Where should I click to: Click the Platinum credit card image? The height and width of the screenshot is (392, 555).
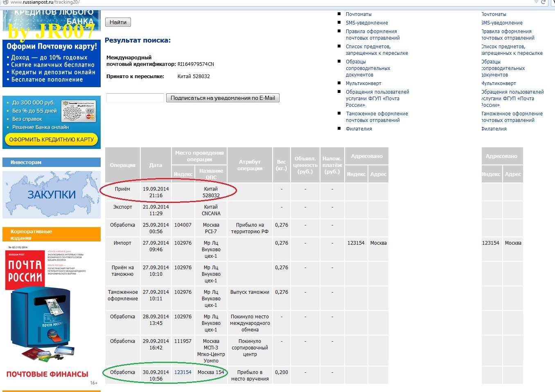point(79,111)
